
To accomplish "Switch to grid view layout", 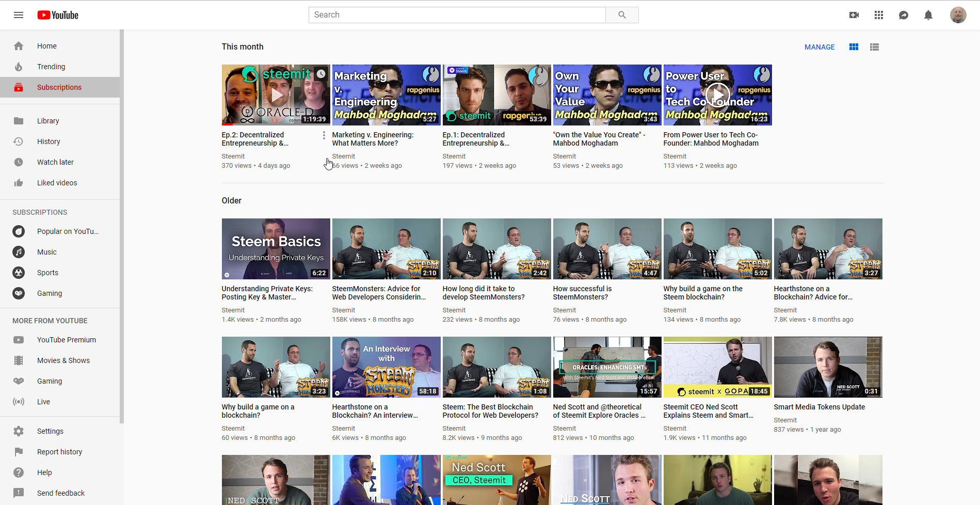I will click(854, 47).
